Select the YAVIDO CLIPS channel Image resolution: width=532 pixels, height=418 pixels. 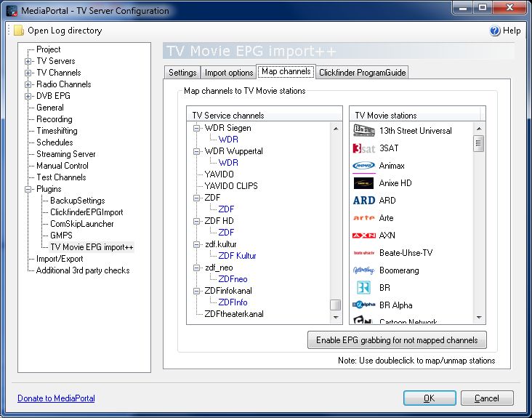pos(231,186)
